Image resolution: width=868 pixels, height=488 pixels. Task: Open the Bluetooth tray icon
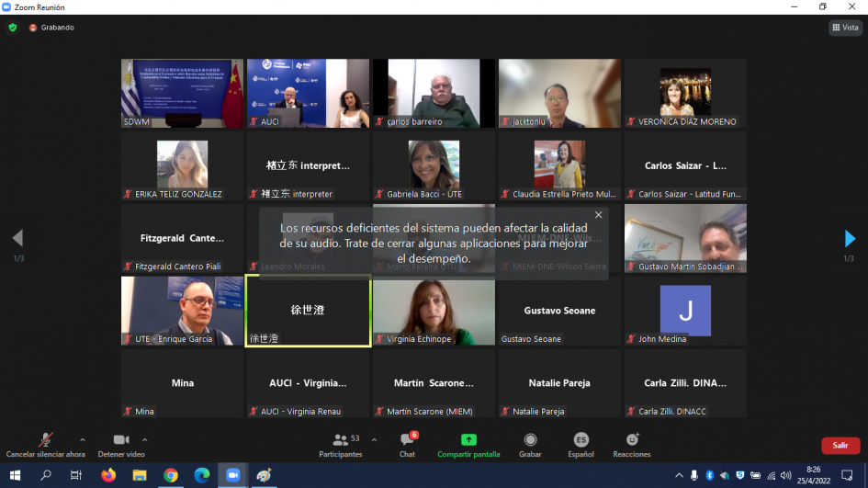[709, 475]
